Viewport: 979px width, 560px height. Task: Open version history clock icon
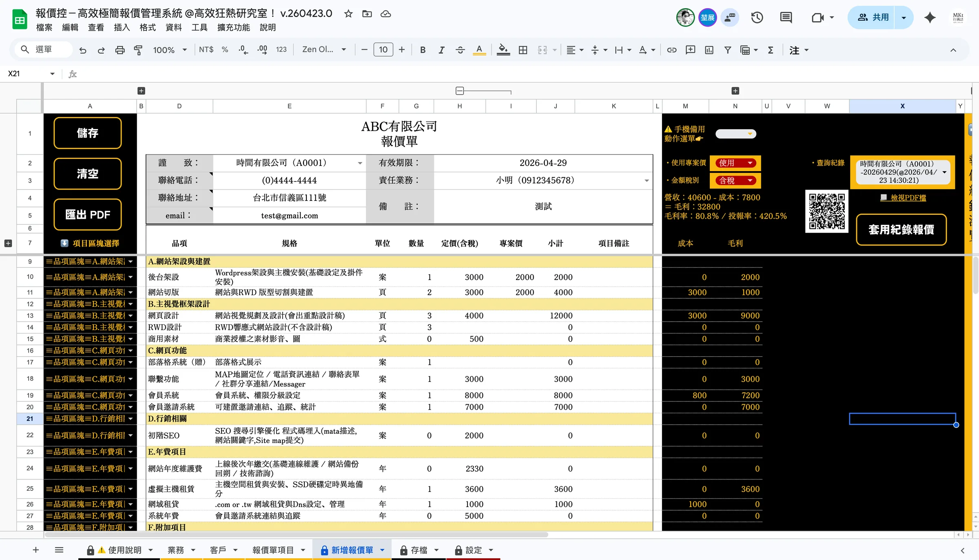(x=757, y=18)
